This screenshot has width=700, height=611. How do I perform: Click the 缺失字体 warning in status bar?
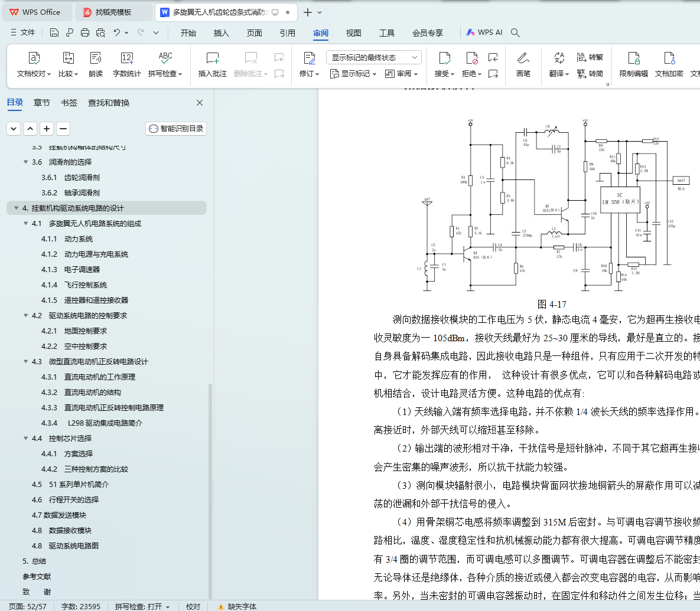[x=237, y=606]
